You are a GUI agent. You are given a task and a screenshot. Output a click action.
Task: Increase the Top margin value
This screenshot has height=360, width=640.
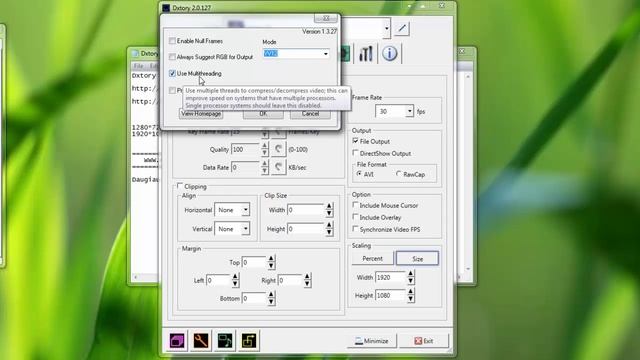271,259
